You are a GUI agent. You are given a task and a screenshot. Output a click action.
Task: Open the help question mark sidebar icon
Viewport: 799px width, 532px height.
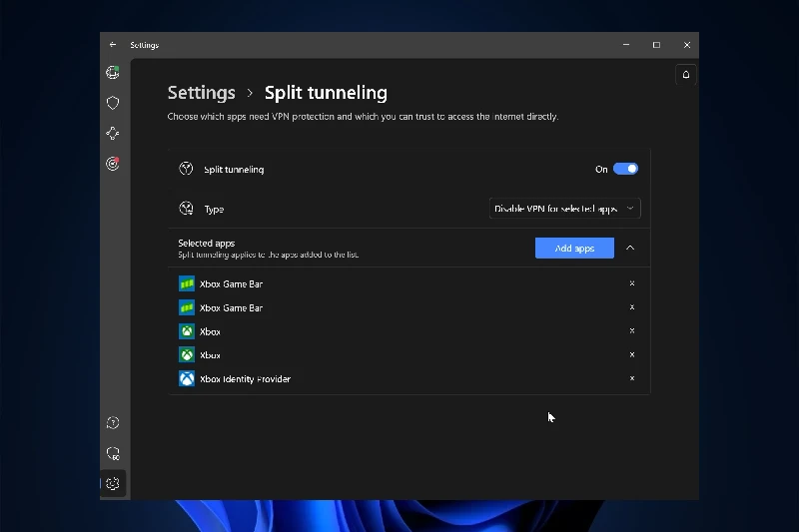tap(113, 422)
